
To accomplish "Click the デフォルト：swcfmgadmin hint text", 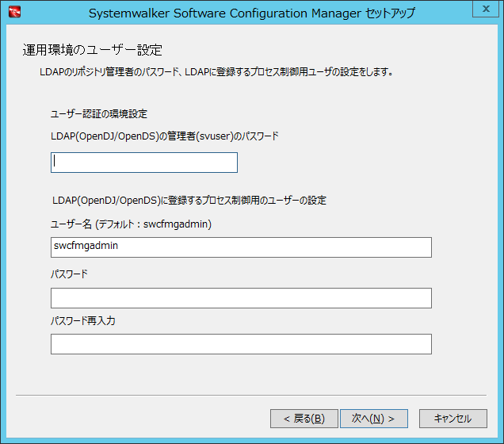I will 153,224.
